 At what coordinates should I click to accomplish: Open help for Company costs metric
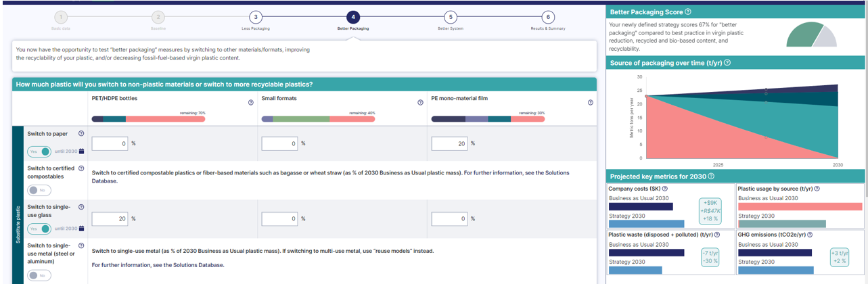click(665, 188)
